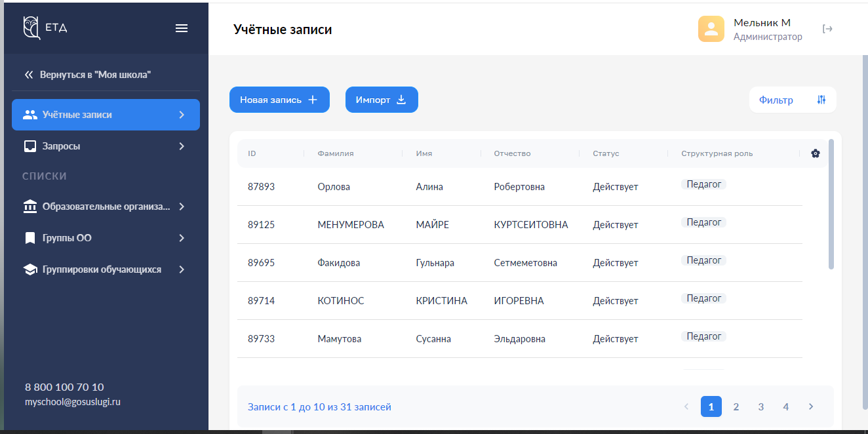Image resolution: width=868 pixels, height=434 pixels.
Task: Expand Группировки обучающихся chevron
Action: (182, 269)
